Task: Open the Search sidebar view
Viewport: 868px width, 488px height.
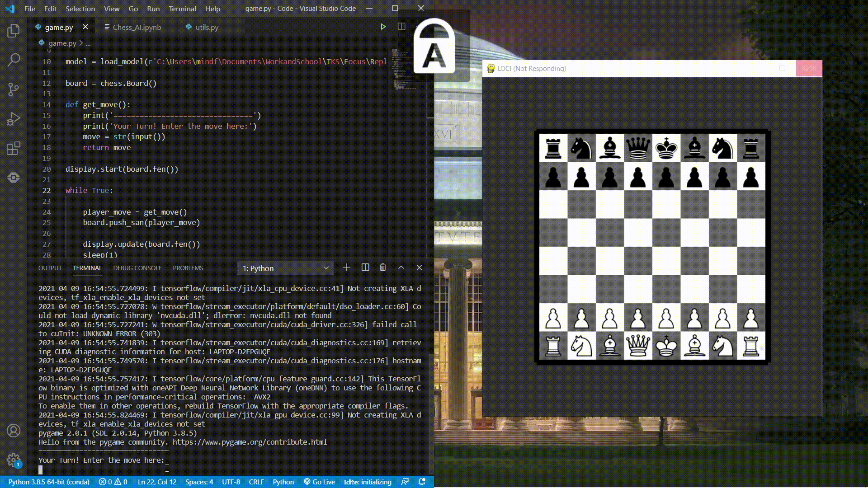Action: pos(14,60)
